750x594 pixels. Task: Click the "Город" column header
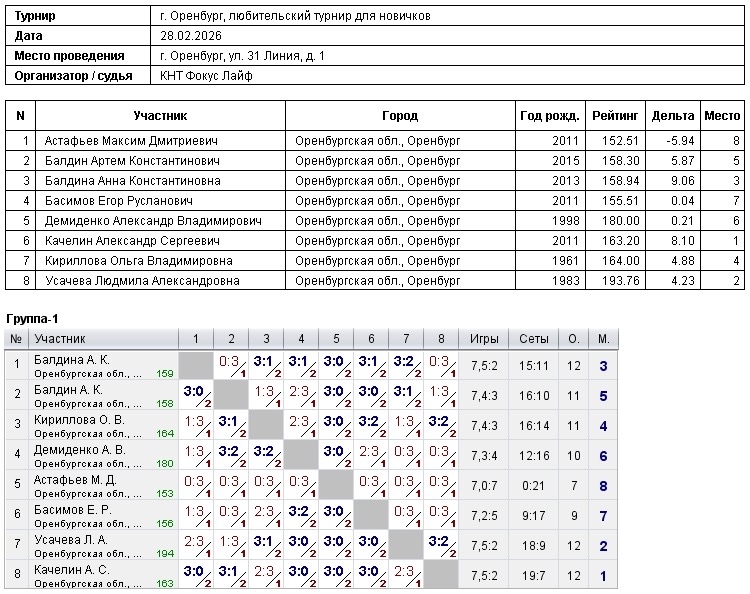coord(400,116)
